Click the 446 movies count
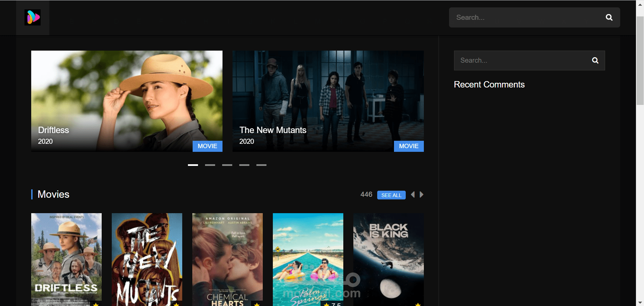Viewport: 644px width, 306px height. (x=366, y=194)
